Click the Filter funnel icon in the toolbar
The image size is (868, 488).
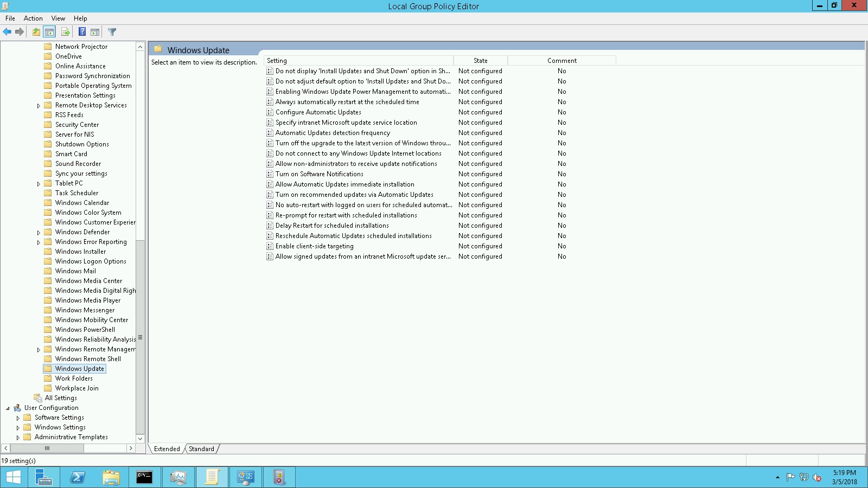[x=112, y=32]
